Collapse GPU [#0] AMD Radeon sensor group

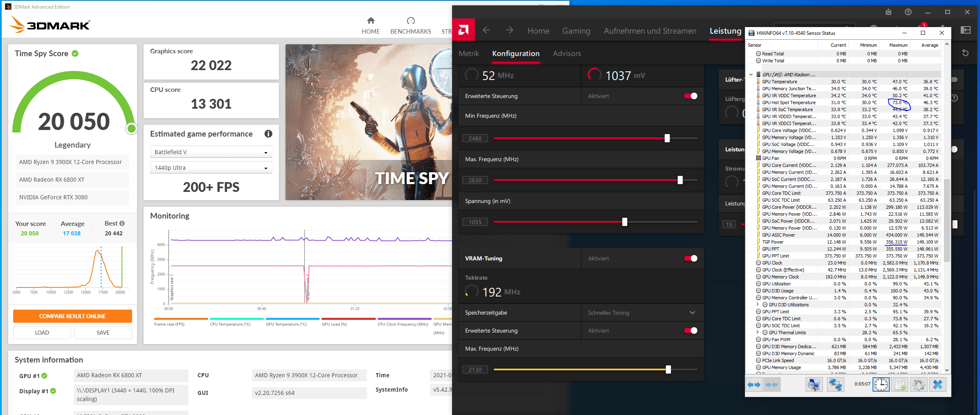tap(751, 75)
